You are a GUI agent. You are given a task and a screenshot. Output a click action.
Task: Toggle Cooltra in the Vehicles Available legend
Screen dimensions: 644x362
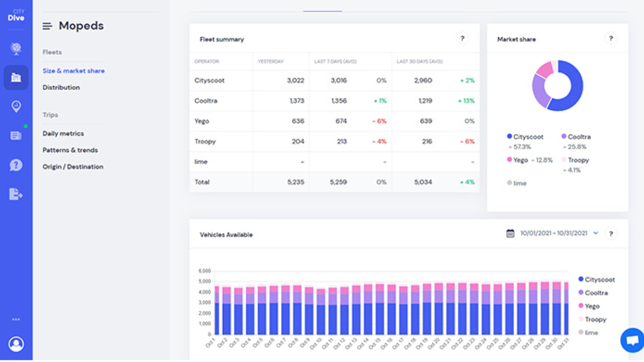coord(593,293)
